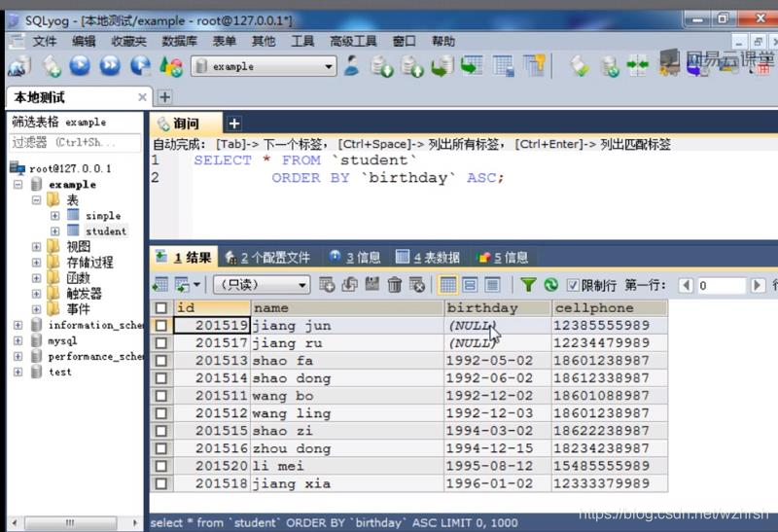Click the schema synchronization arrows icon

click(637, 66)
